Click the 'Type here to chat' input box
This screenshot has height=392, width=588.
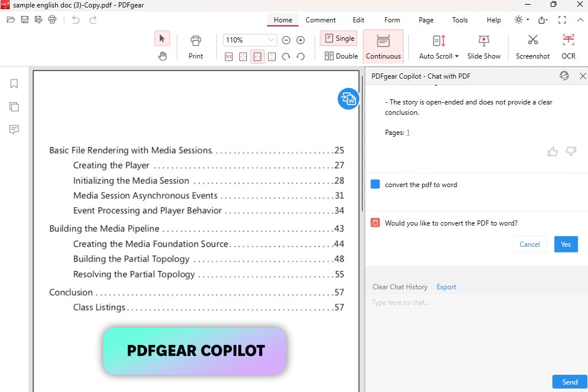tap(476, 333)
